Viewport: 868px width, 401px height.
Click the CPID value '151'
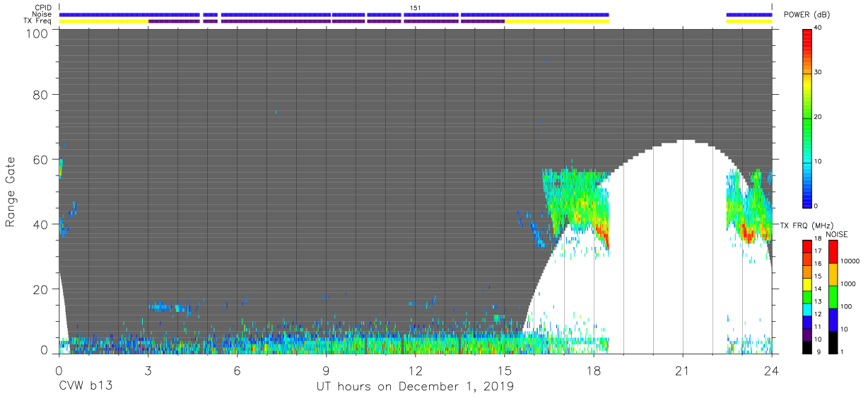point(415,7)
